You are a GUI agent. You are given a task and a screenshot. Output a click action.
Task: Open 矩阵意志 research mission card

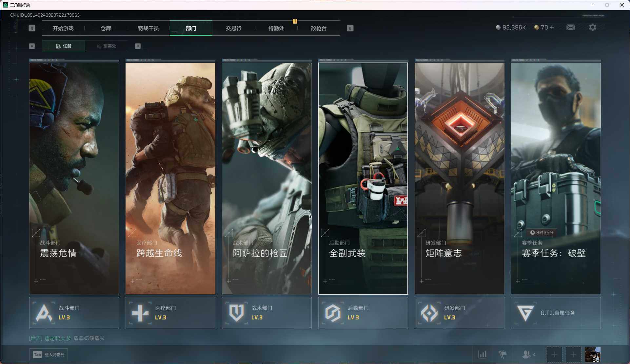click(x=460, y=178)
